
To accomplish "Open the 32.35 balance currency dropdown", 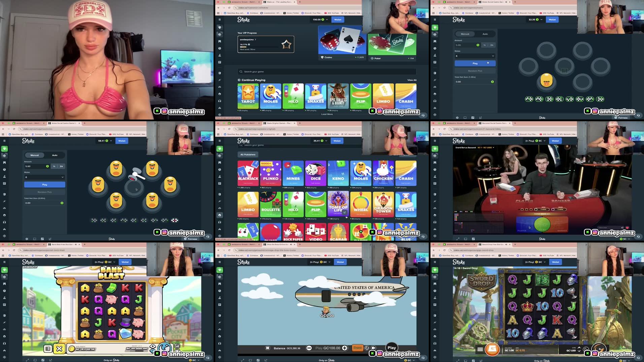I will [535, 20].
